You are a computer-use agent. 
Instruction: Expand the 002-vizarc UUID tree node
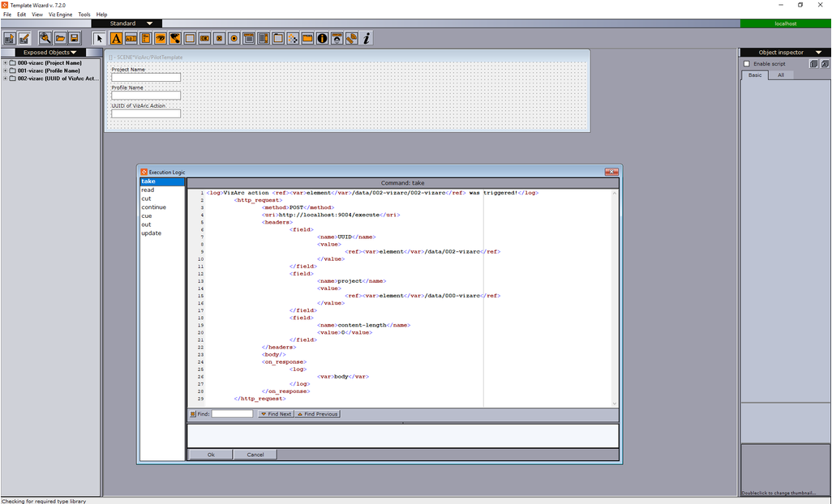(x=5, y=79)
